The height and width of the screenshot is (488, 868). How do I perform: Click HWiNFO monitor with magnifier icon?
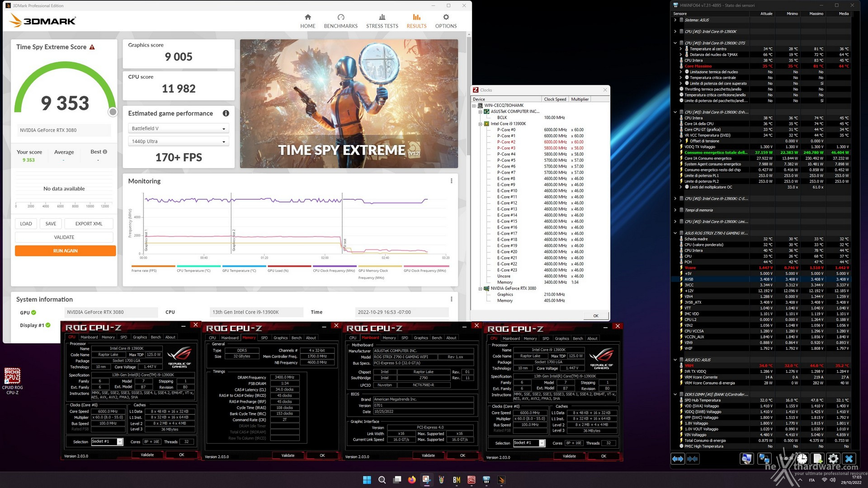click(x=746, y=459)
